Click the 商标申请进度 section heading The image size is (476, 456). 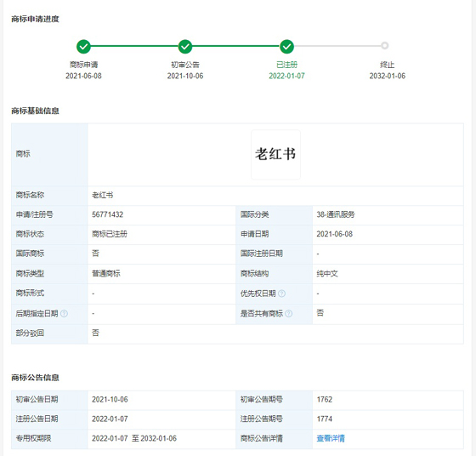35,19
